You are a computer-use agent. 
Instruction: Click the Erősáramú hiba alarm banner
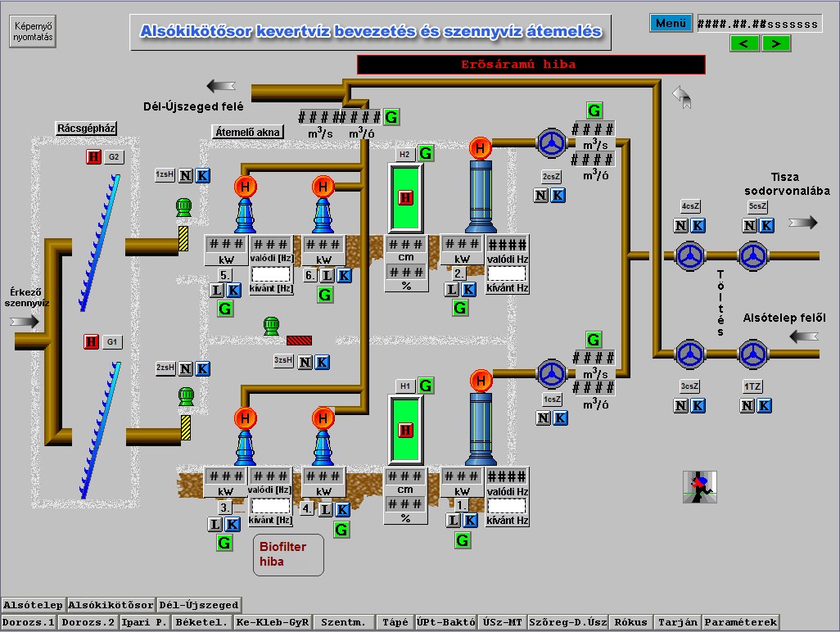(x=531, y=65)
